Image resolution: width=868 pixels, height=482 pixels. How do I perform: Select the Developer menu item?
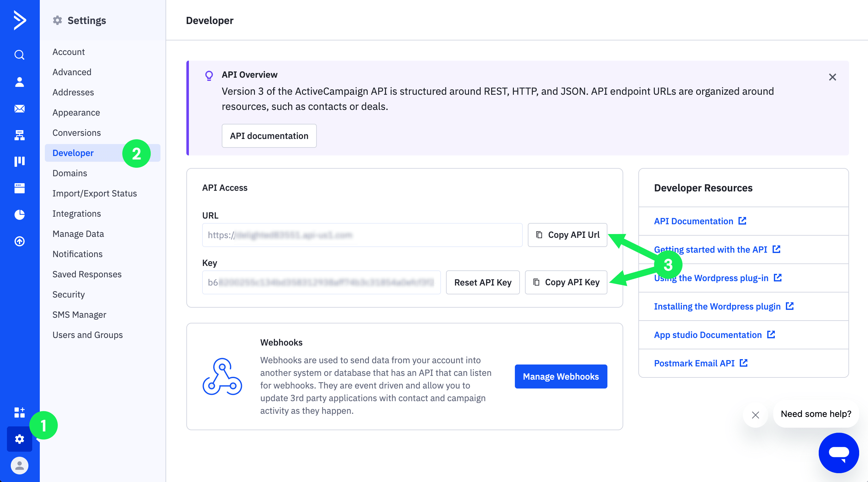(102, 153)
